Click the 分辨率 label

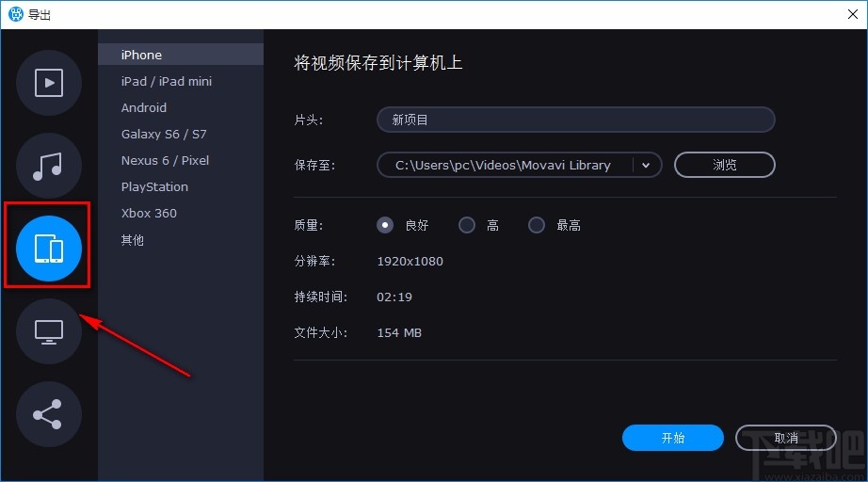point(314,261)
